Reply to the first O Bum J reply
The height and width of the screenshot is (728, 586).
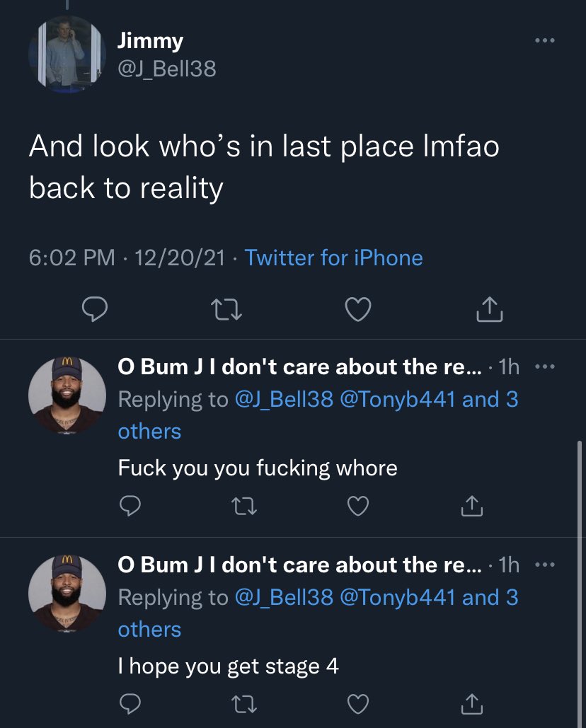pos(130,506)
